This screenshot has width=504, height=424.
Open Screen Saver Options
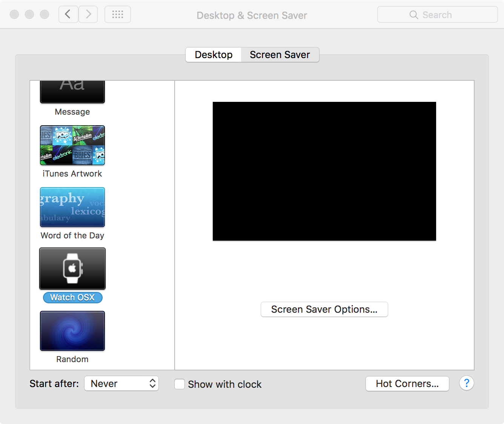coord(324,309)
